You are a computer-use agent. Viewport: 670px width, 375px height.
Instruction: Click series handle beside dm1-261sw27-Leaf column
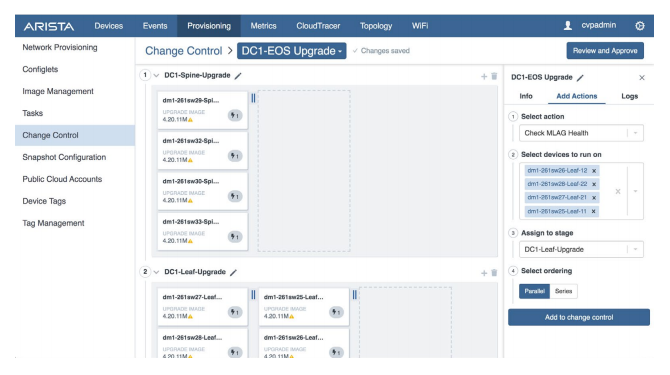pos(253,295)
